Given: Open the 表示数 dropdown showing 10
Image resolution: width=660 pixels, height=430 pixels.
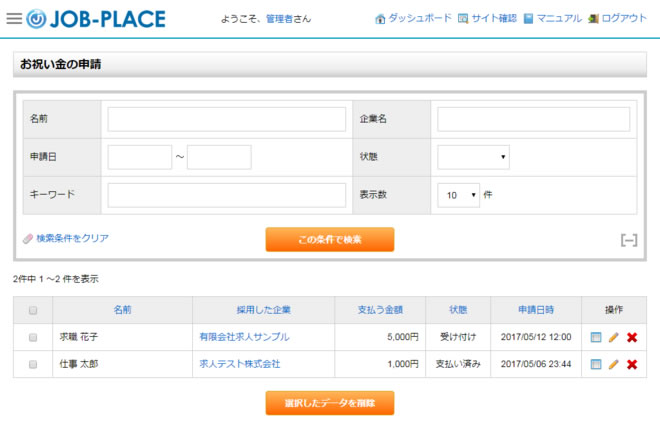Looking at the screenshot, I should tap(458, 194).
